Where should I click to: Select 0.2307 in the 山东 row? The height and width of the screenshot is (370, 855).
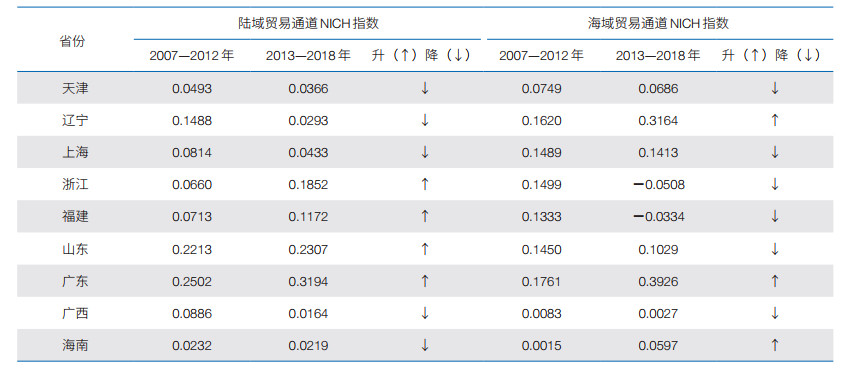(309, 250)
